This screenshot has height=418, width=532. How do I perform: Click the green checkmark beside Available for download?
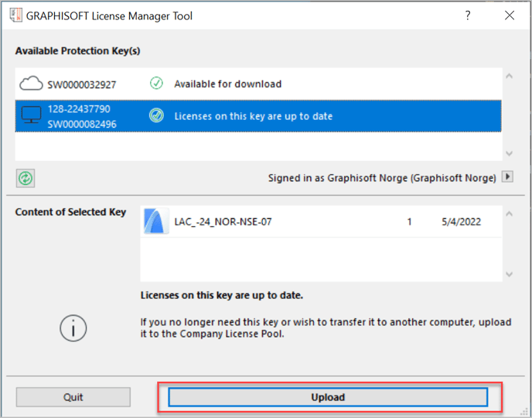[x=156, y=83]
